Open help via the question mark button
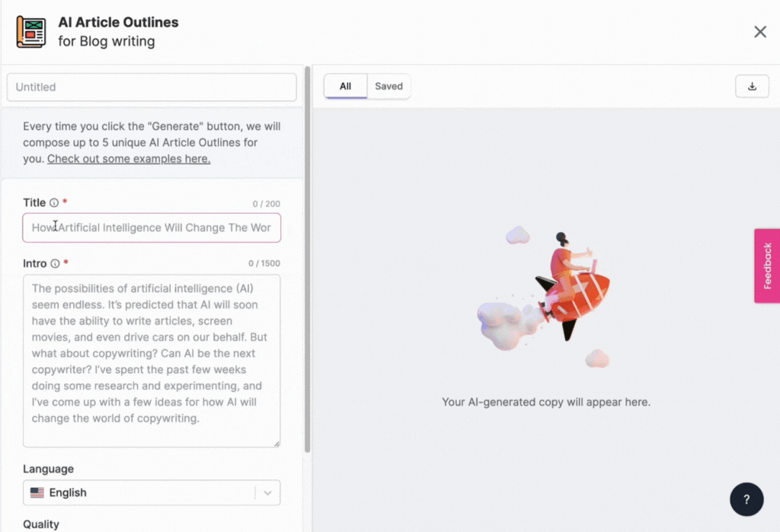The image size is (780, 532). click(x=746, y=499)
